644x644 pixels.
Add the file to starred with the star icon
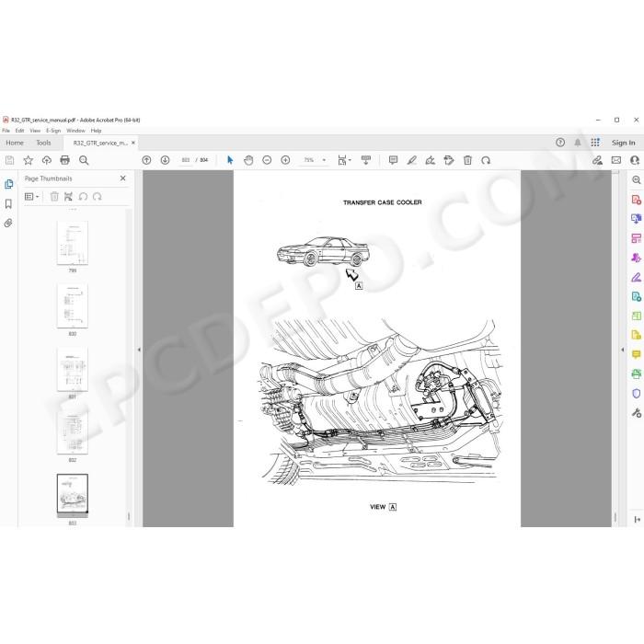(28, 160)
